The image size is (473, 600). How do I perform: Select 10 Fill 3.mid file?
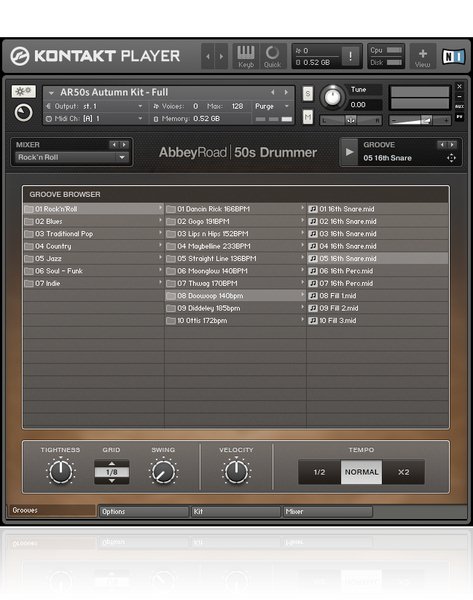click(x=378, y=321)
